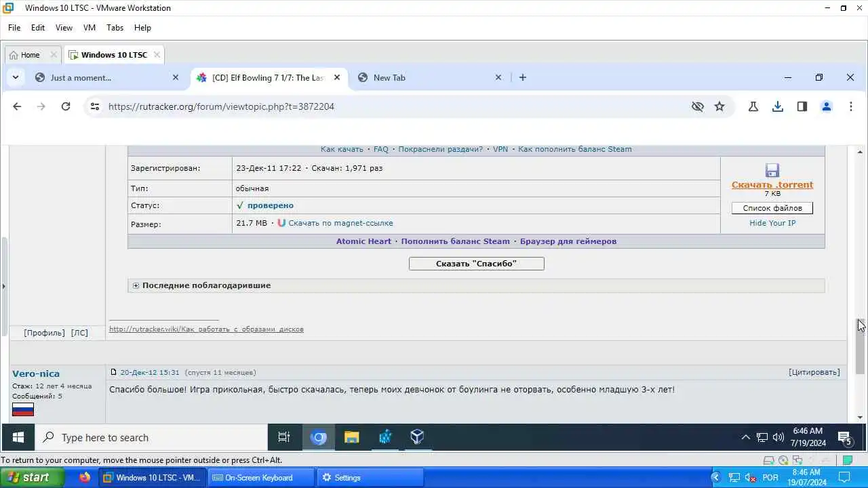Screen dimensions: 868x488
Task: Open File Explorer on guest taskbar
Action: click(351, 438)
